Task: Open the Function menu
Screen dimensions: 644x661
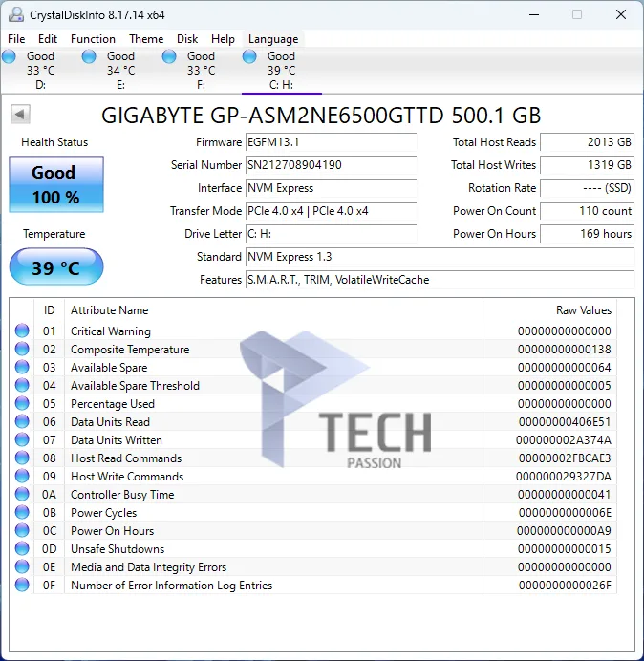Action: click(93, 39)
